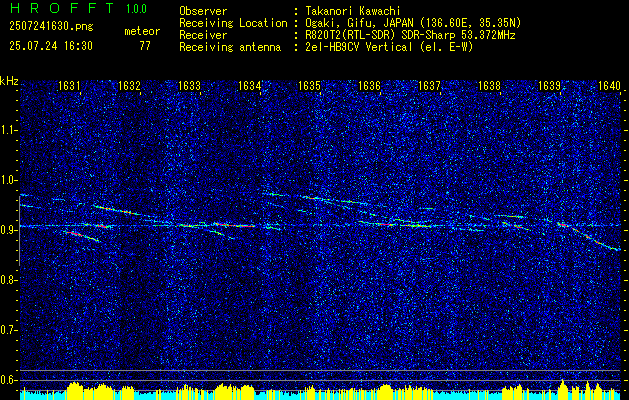629x400 pixels.
Task: Click the Receiver label
Action: point(203,35)
